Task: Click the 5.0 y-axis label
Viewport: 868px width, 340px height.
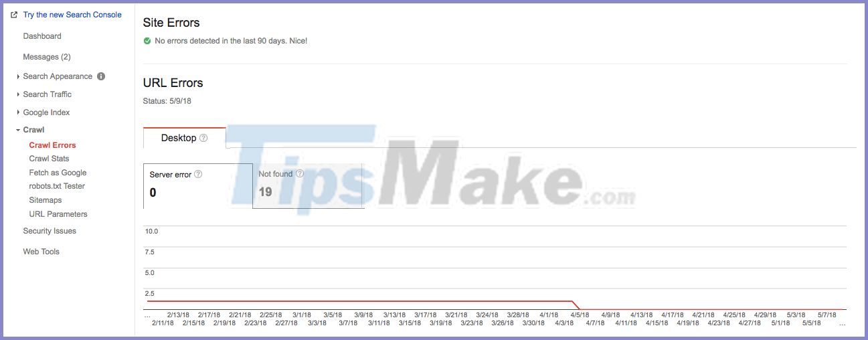Action: (x=149, y=273)
